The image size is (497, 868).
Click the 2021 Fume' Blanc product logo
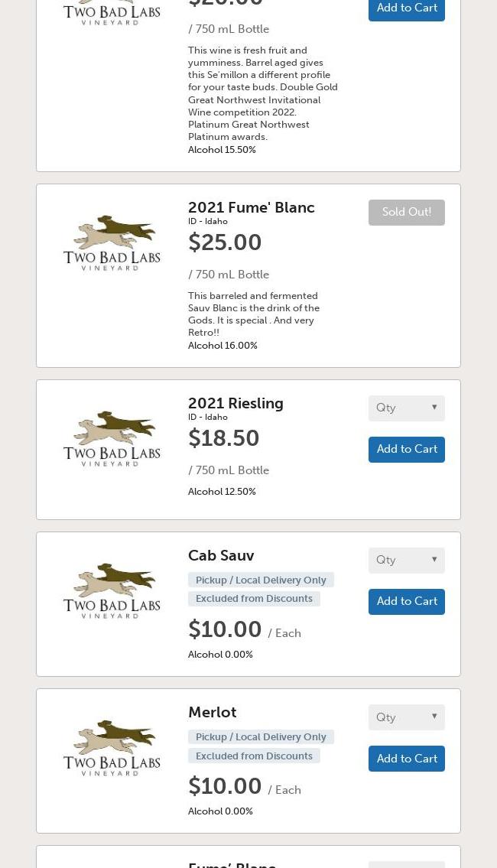(x=112, y=243)
